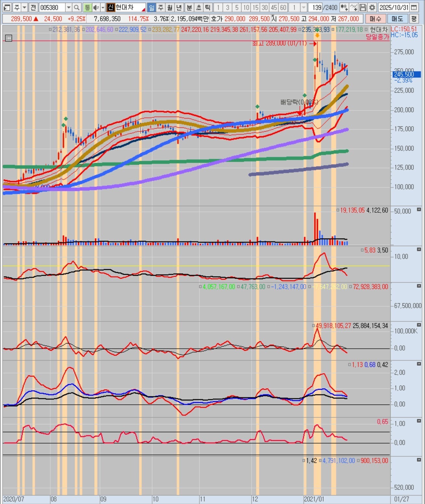This screenshot has width=425, height=504.
Task: Collapse the volume panel using its corner button
Action: [419, 209]
